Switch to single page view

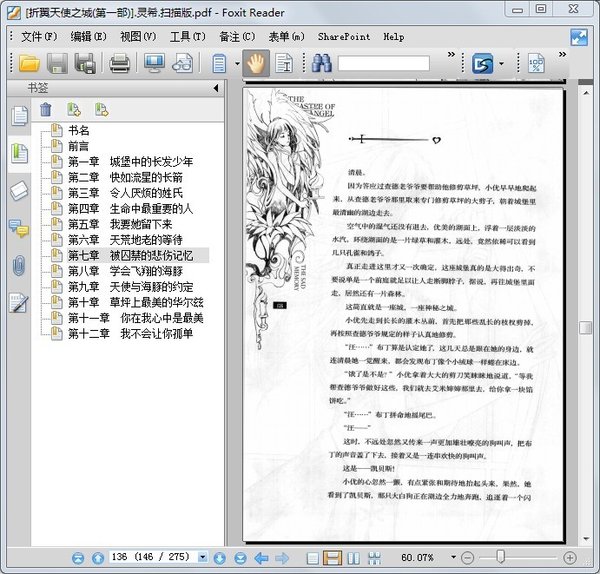313,558
